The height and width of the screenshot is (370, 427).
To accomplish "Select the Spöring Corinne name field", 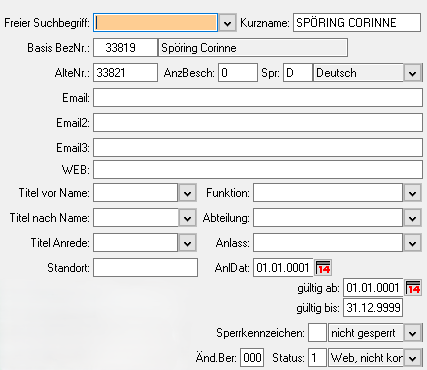I will pyautogui.click(x=253, y=48).
